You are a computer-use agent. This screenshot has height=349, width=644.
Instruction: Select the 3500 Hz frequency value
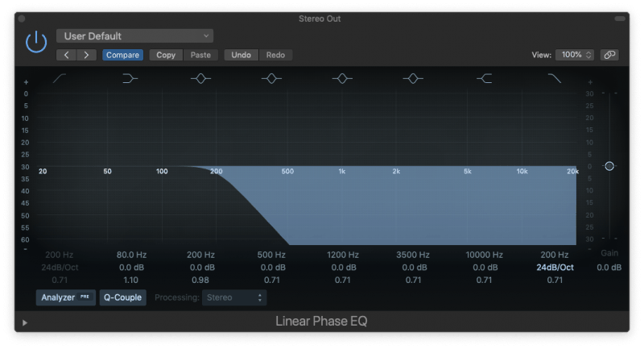tap(413, 255)
